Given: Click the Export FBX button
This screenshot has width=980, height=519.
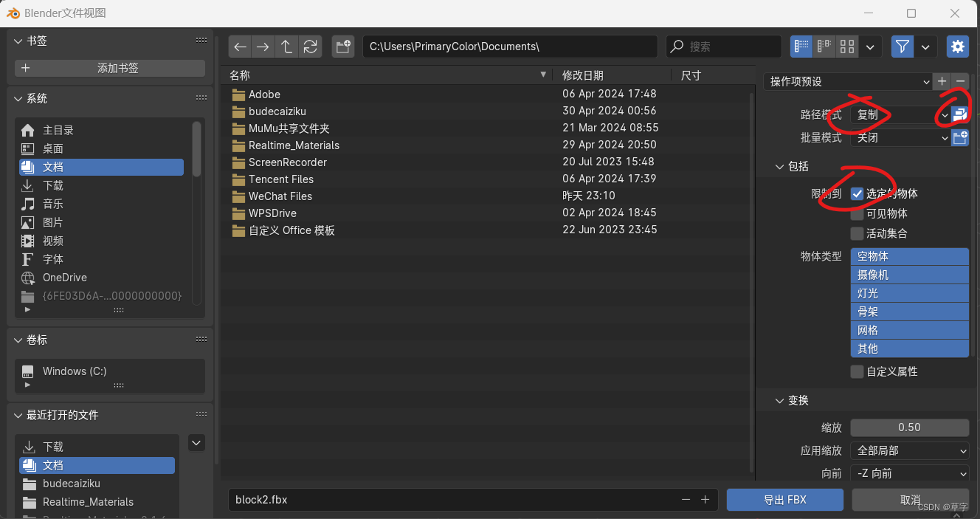Looking at the screenshot, I should tap(785, 500).
